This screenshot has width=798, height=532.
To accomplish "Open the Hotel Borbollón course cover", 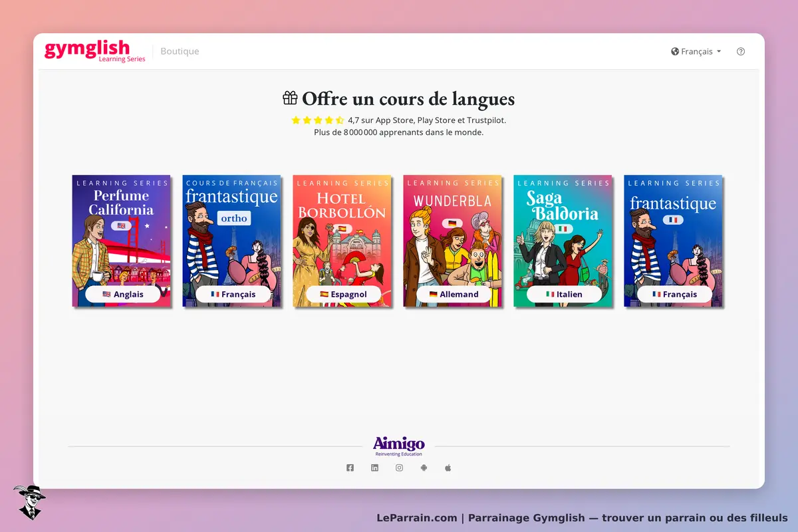I will (x=342, y=241).
